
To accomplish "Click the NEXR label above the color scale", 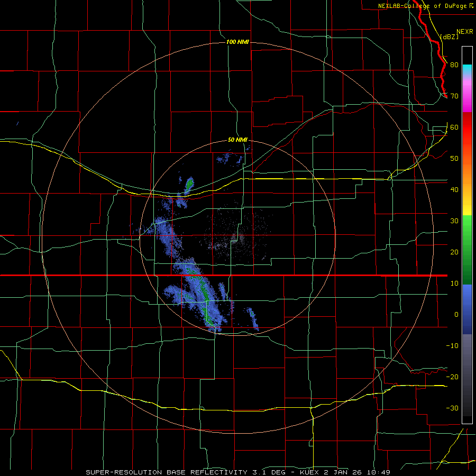I will point(464,32).
